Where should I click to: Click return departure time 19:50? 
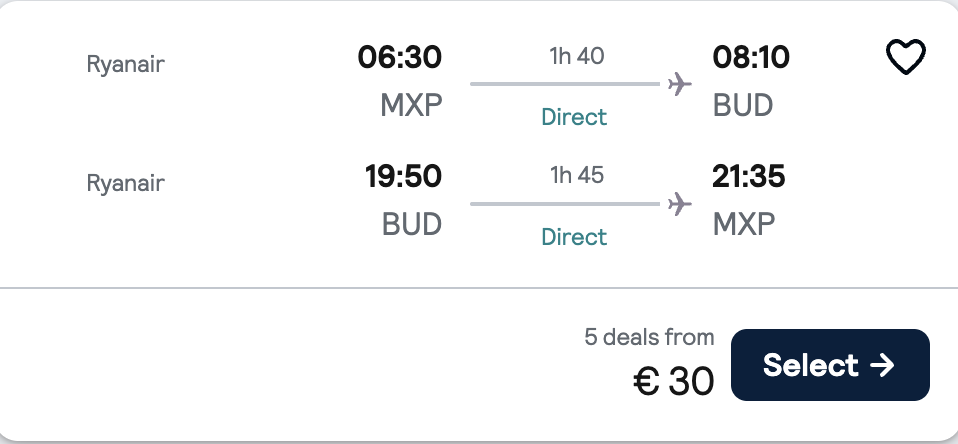coord(403,177)
